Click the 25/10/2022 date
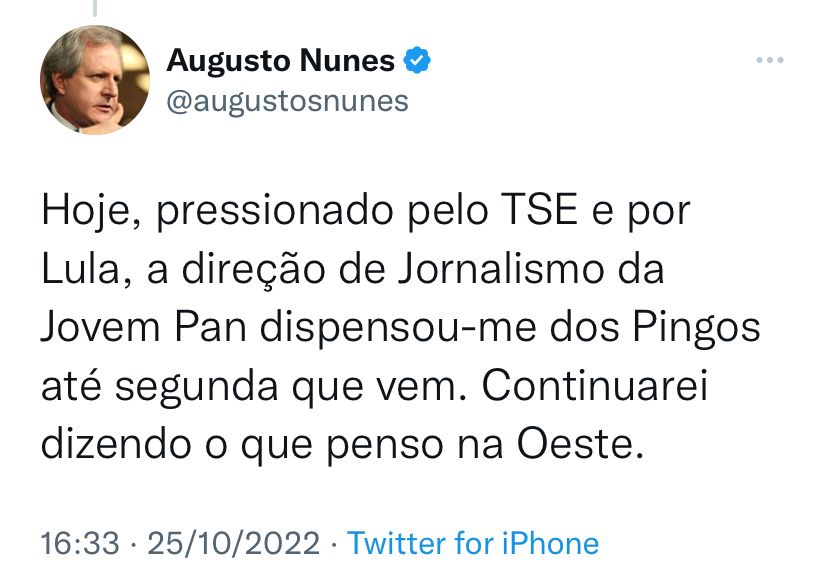This screenshot has width=828, height=581. [233, 544]
